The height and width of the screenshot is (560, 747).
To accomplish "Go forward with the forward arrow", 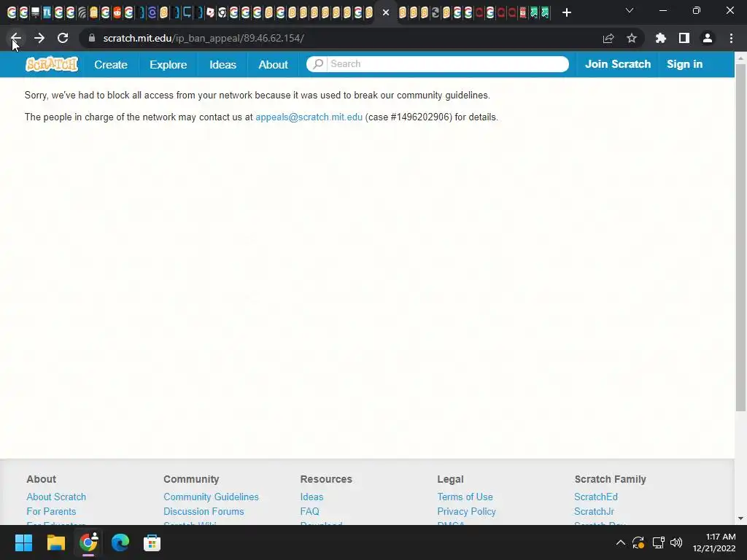I will 39,38.
